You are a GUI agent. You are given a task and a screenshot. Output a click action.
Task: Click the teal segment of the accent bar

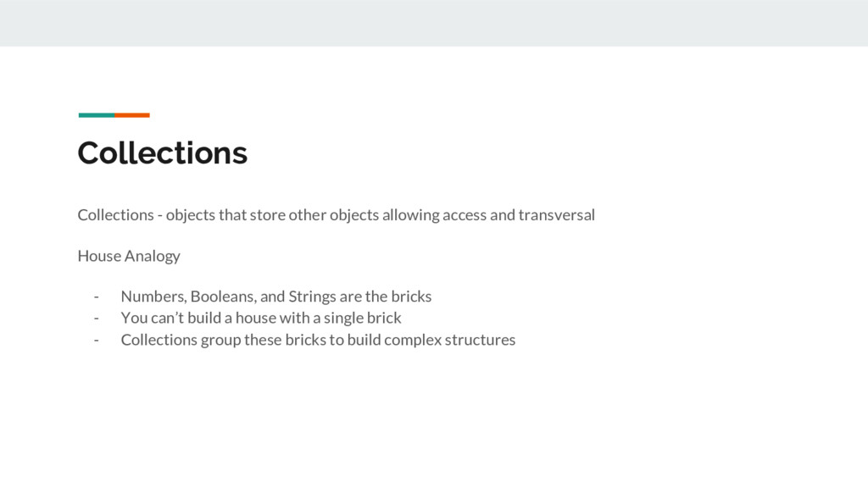point(97,115)
